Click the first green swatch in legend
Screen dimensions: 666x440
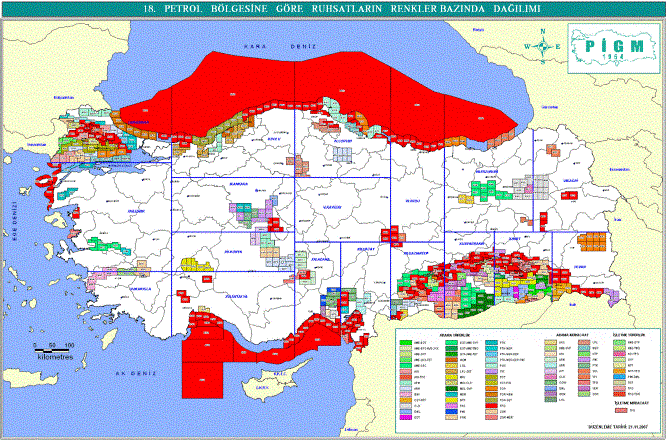click(x=404, y=343)
